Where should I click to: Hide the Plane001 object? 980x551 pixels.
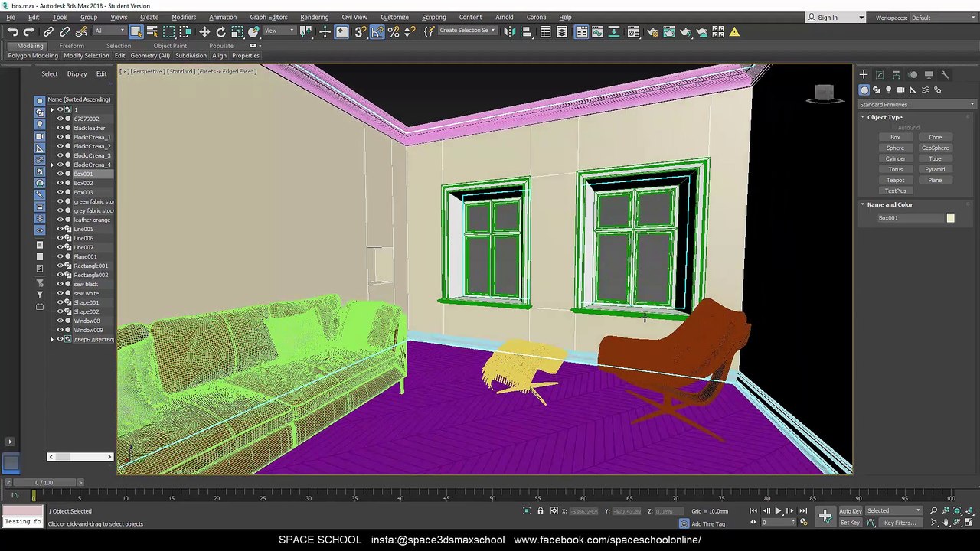pos(60,256)
